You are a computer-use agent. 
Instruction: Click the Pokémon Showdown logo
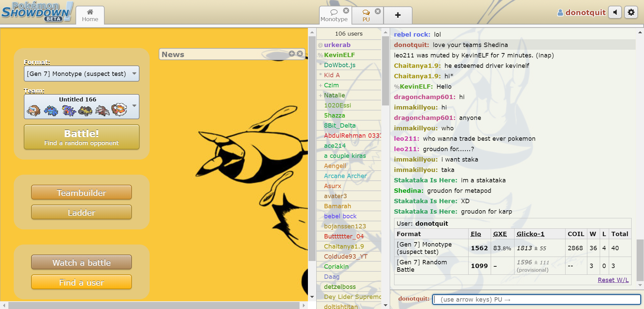[x=37, y=12]
